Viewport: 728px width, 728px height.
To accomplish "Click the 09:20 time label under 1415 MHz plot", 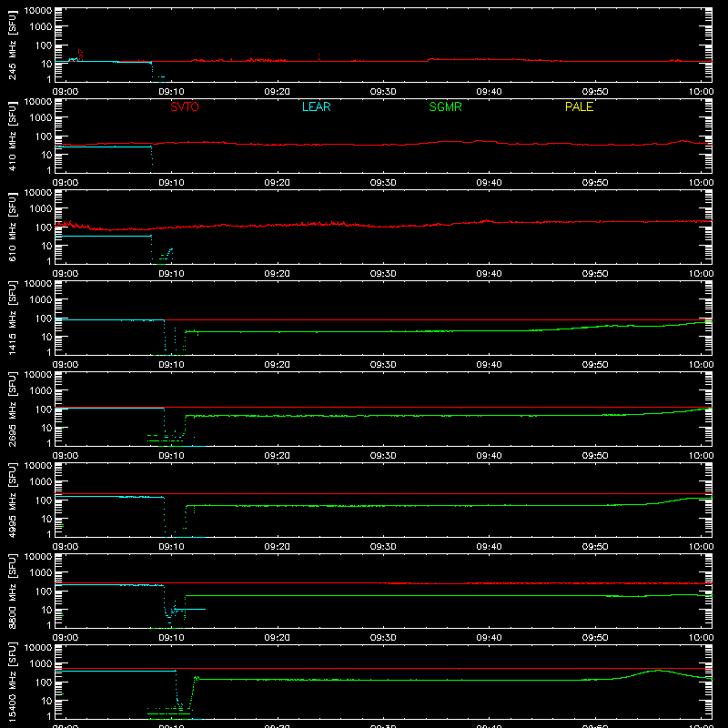I will [278, 365].
